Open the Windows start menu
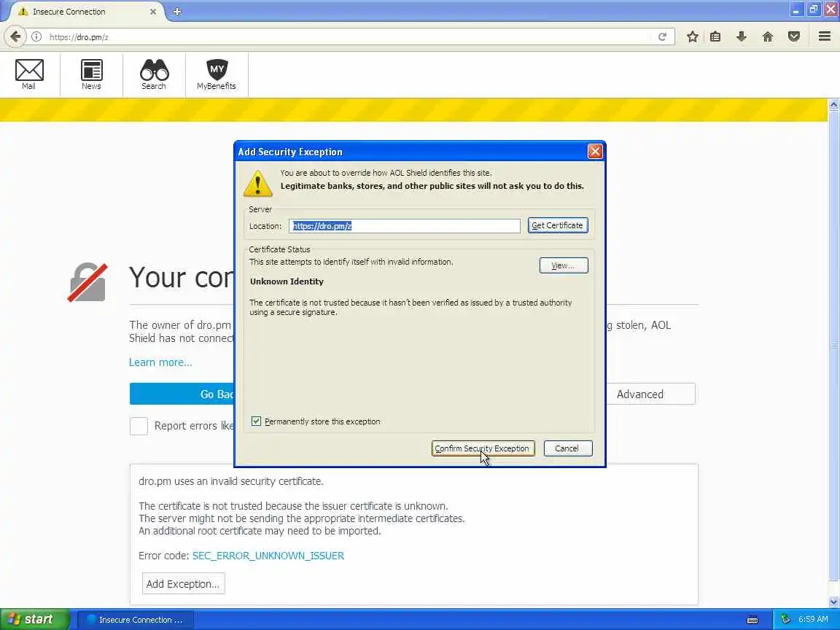The height and width of the screenshot is (630, 840). click(35, 619)
